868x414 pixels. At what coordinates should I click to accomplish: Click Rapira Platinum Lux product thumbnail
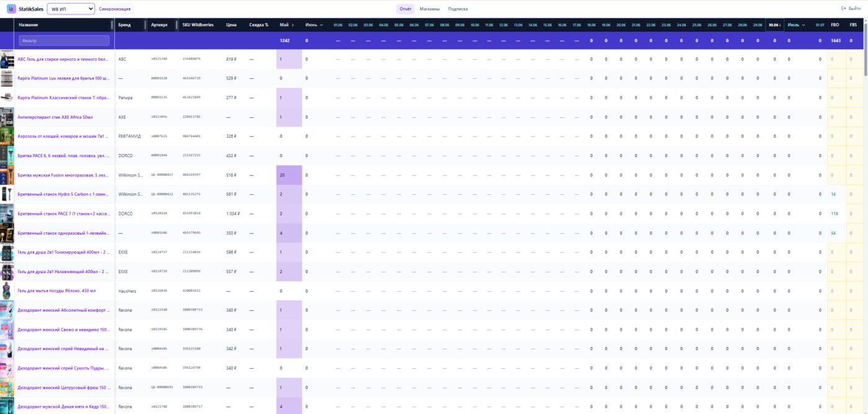click(7, 79)
